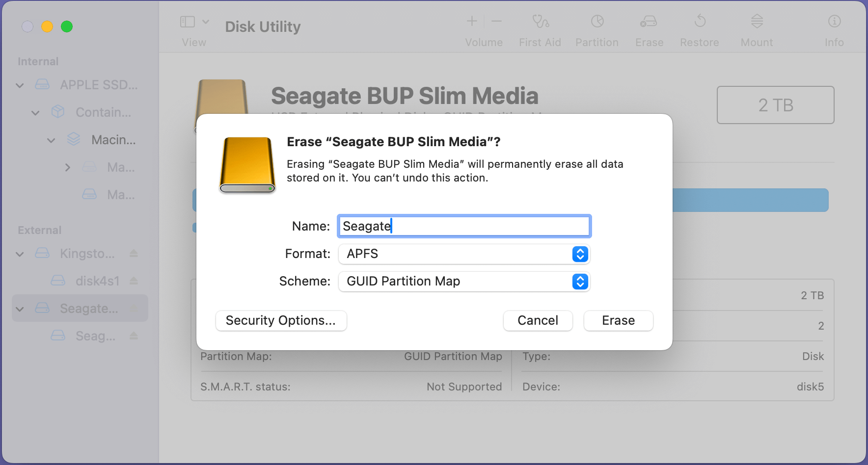Image resolution: width=868 pixels, height=465 pixels.
Task: Click the minus Volume icon
Action: tap(496, 21)
